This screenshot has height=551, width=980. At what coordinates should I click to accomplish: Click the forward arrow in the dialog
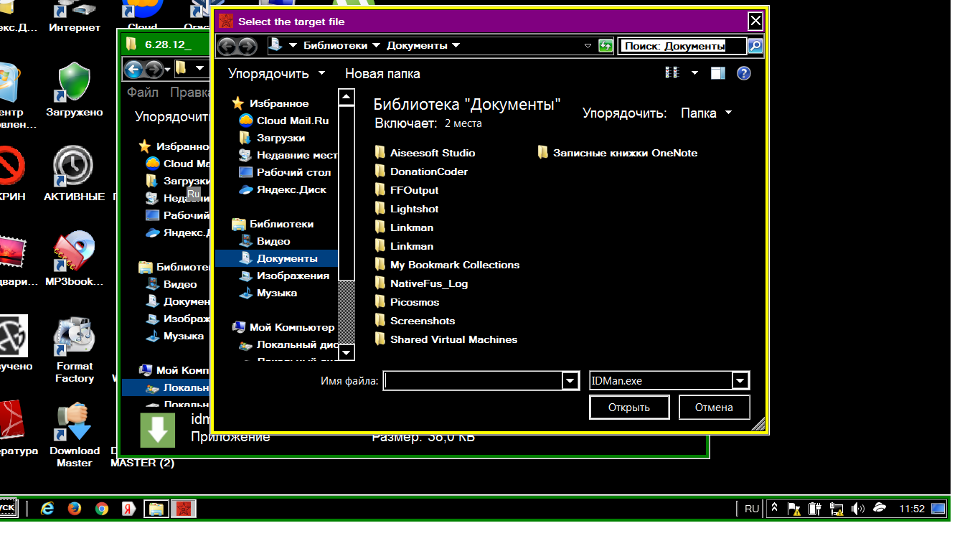(x=247, y=46)
